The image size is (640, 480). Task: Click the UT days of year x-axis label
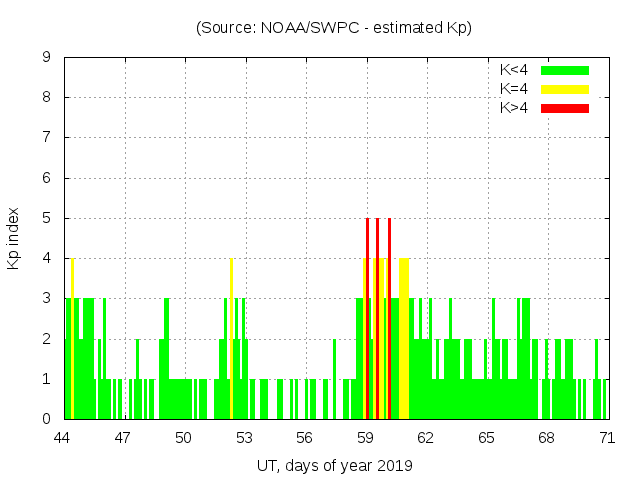pyautogui.click(x=334, y=465)
